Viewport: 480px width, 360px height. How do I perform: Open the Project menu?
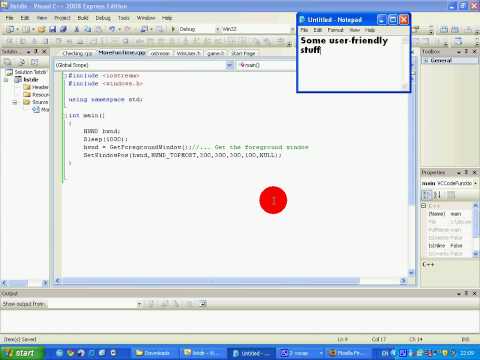click(62, 18)
